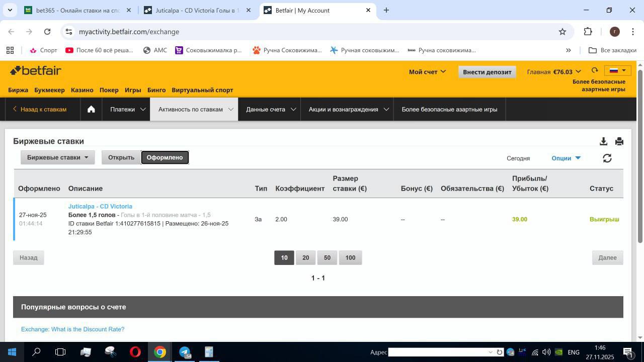
Task: Open Chrome extensions puzzle icon
Action: click(588, 32)
